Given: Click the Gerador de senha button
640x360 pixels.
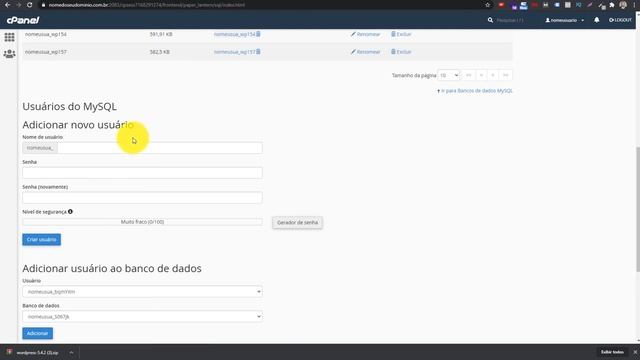Looking at the screenshot, I should point(298,222).
